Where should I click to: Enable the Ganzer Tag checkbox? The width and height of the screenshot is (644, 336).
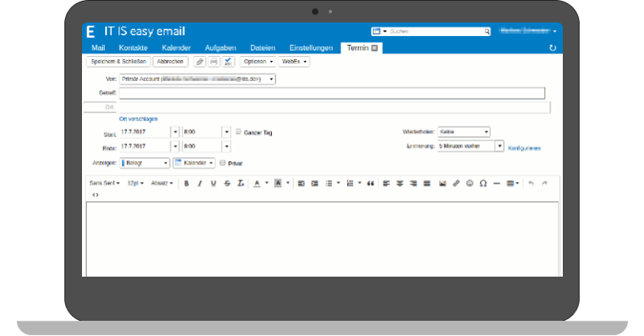pyautogui.click(x=238, y=132)
